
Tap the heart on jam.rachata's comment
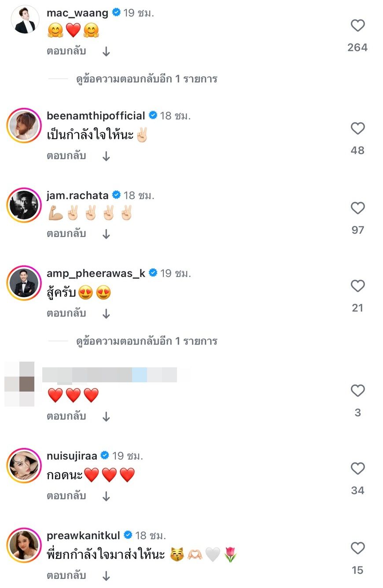pyautogui.click(x=357, y=208)
